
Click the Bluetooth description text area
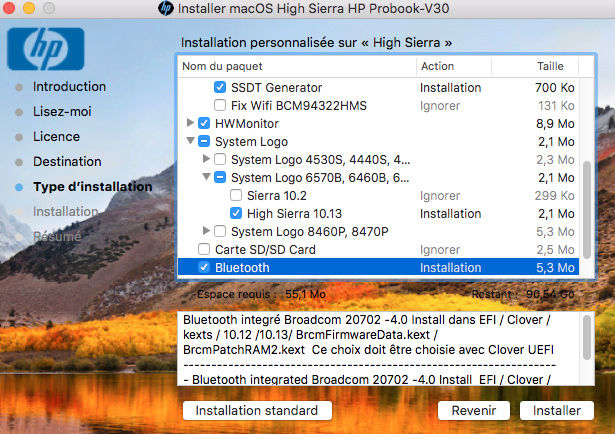[380, 349]
